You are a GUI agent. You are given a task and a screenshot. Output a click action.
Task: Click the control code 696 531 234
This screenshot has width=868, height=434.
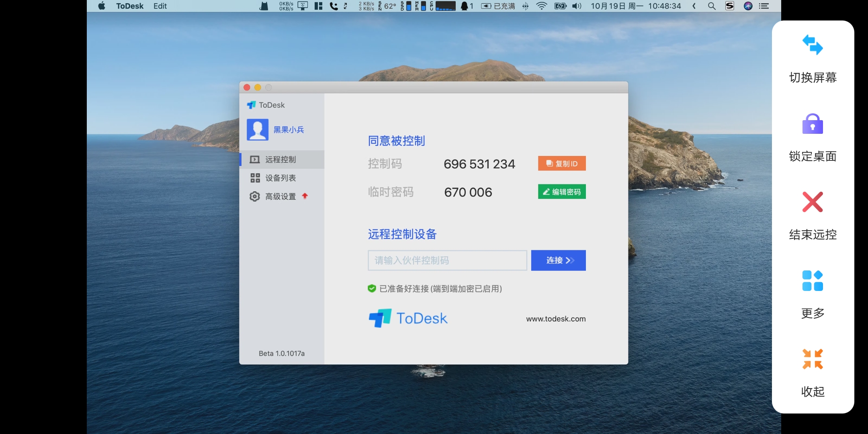[479, 164]
